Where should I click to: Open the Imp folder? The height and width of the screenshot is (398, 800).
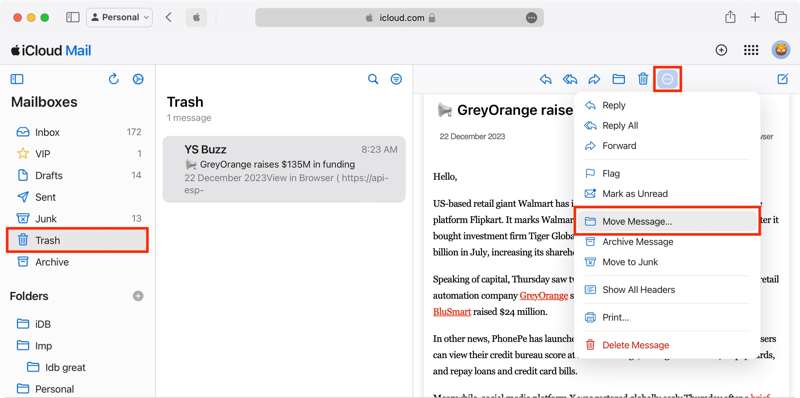78,345
